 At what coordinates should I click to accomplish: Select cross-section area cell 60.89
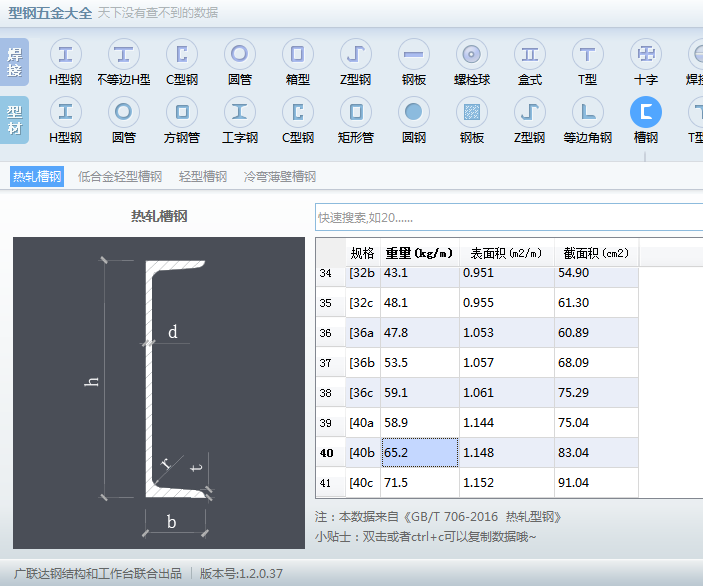tap(596, 333)
